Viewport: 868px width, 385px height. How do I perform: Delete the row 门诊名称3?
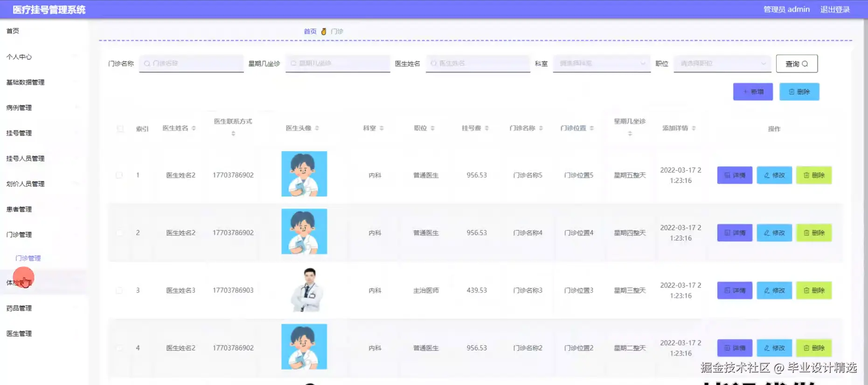814,290
